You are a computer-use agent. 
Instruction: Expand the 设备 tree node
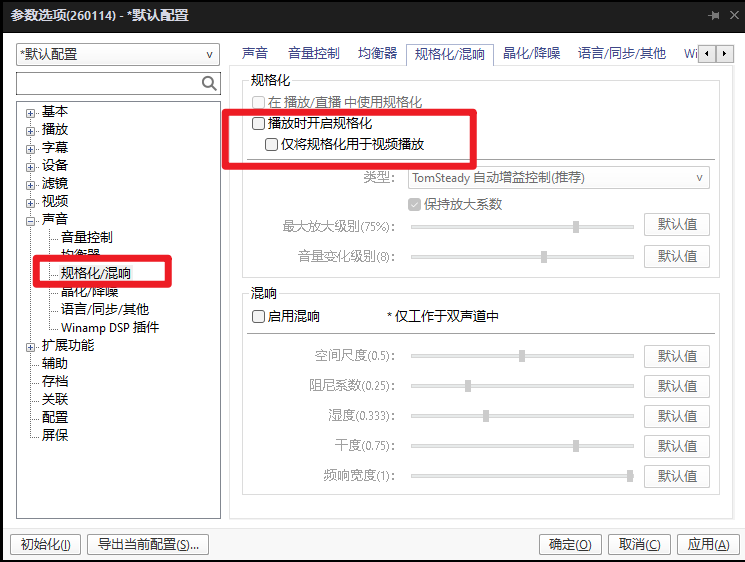30,167
